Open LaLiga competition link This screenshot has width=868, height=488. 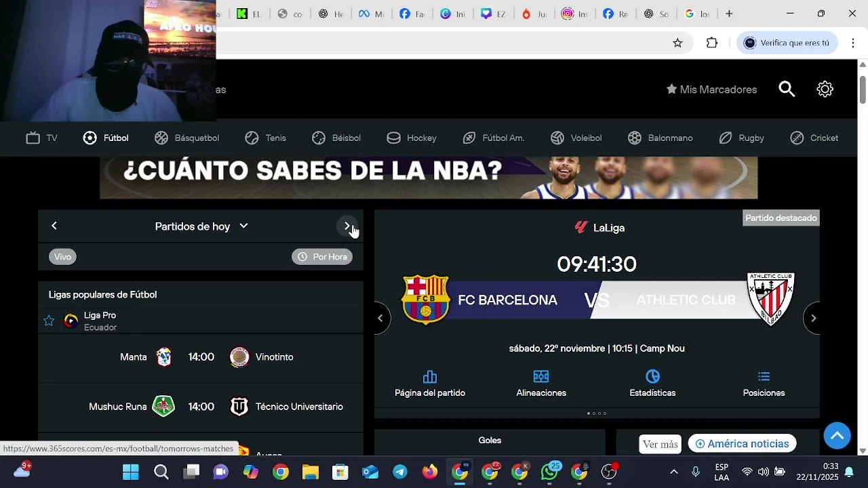599,228
